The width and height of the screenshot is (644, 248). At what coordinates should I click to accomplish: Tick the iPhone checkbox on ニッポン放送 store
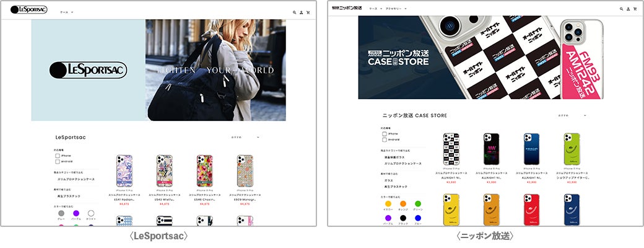click(x=385, y=134)
